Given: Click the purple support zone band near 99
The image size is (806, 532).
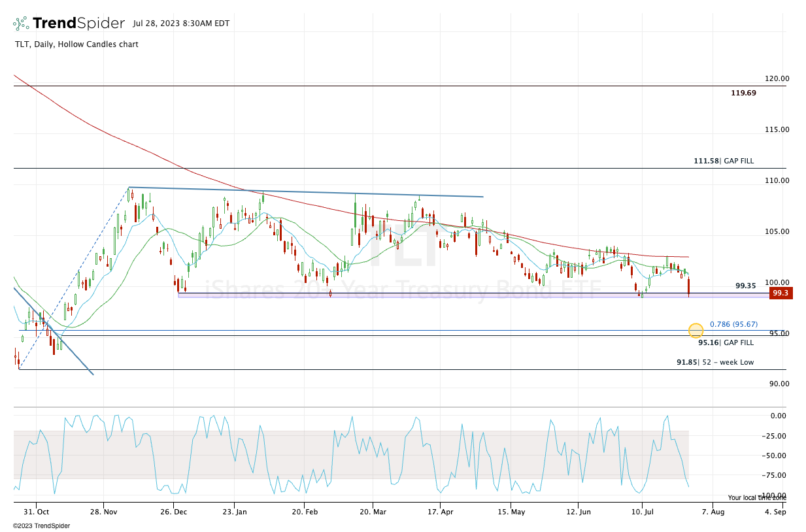Looking at the screenshot, I should point(473,295).
